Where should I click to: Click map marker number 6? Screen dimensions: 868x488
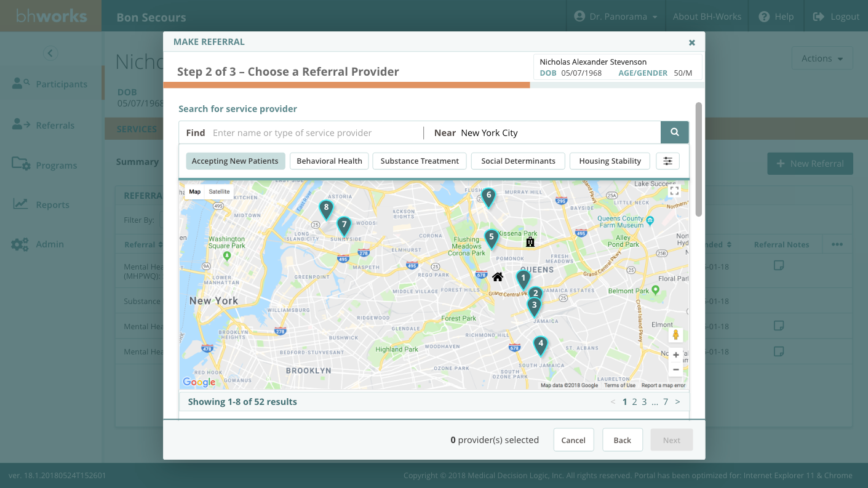pyautogui.click(x=488, y=197)
